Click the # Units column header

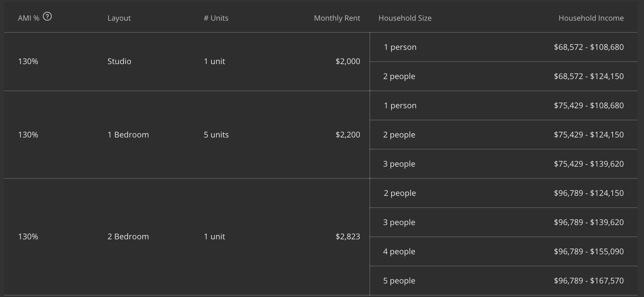[x=216, y=18]
